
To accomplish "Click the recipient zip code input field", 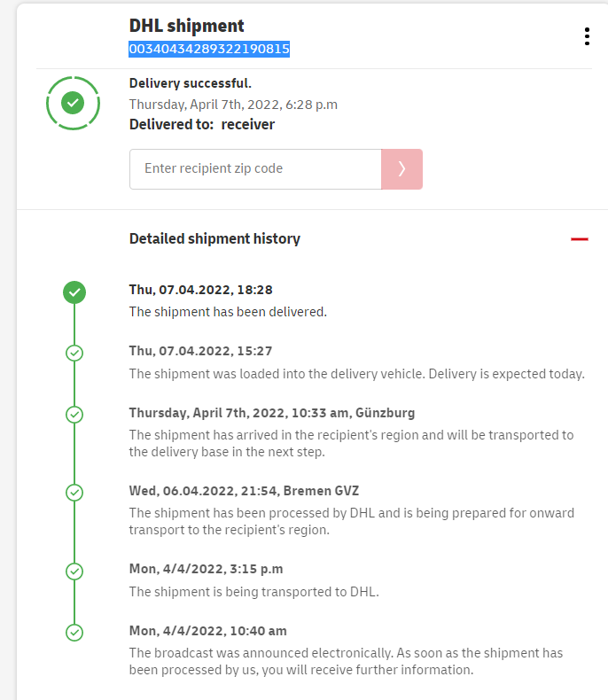I will click(255, 168).
